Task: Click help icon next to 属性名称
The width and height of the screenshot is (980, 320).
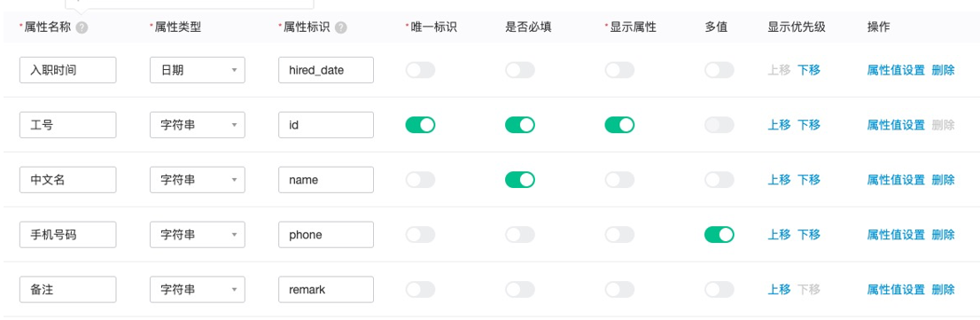Action: pyautogui.click(x=82, y=28)
